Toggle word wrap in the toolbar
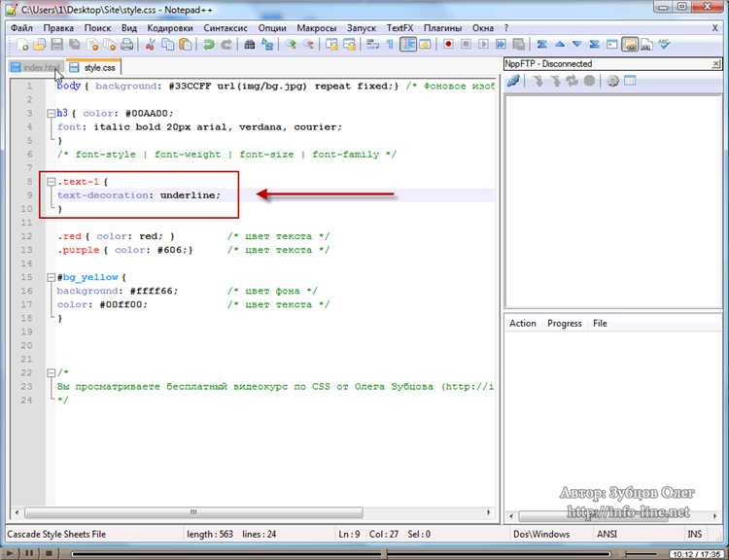Image resolution: width=729 pixels, height=560 pixels. (373, 45)
